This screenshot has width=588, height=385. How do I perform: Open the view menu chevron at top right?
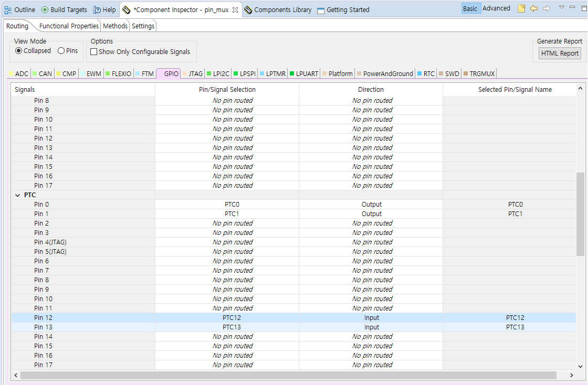[x=562, y=8]
